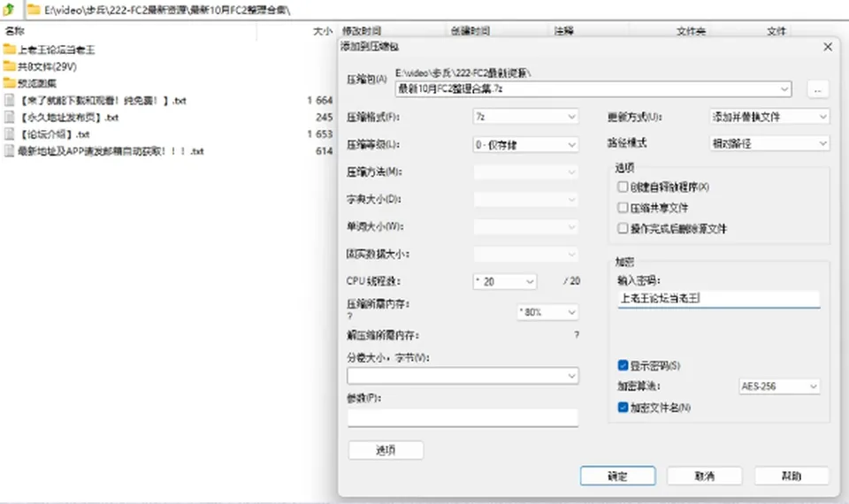Image resolution: width=849 pixels, height=504 pixels.
Task: Click the icon of 【永久地址发布页】.txt file
Action: [9, 117]
